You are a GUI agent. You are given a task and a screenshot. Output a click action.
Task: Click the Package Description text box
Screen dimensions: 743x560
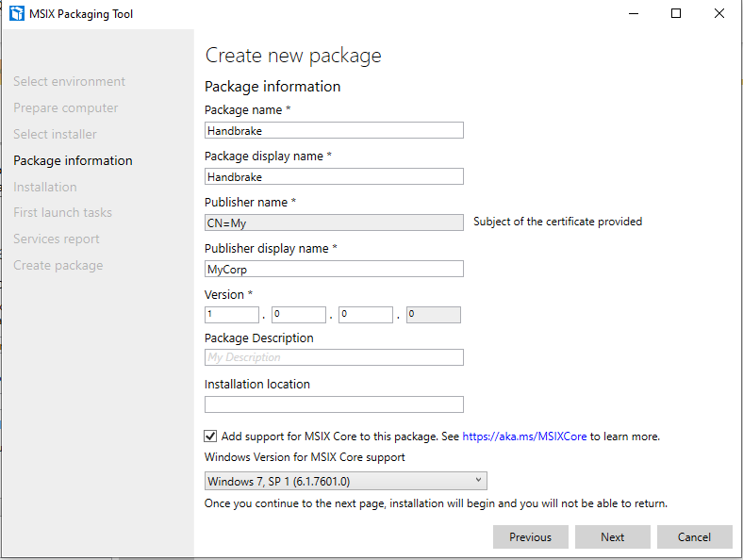point(334,357)
